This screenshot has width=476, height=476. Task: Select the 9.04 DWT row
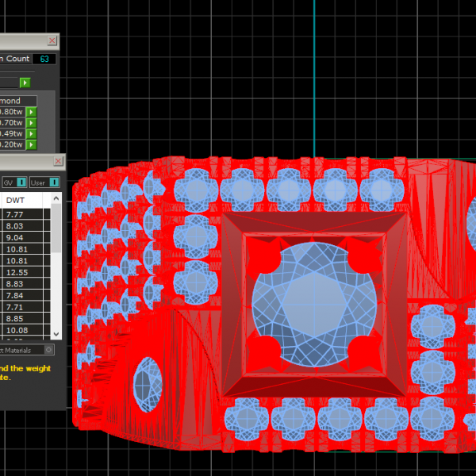(15, 237)
